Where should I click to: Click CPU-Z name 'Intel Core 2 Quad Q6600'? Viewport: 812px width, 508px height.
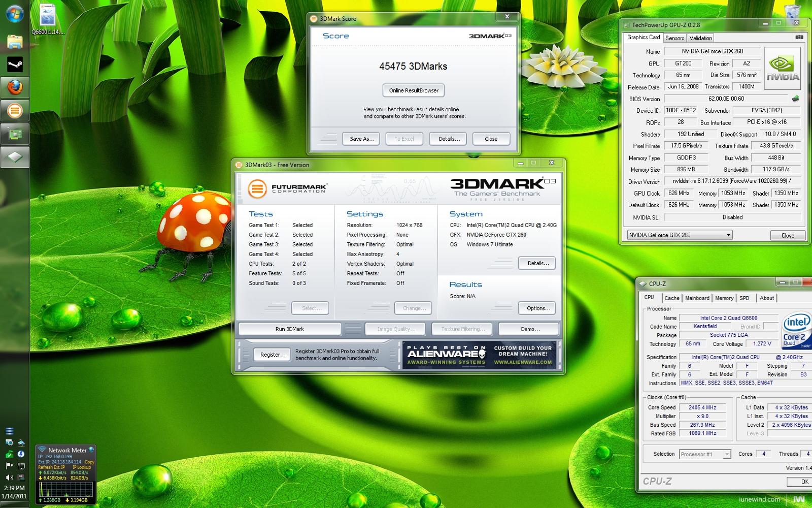pyautogui.click(x=728, y=318)
